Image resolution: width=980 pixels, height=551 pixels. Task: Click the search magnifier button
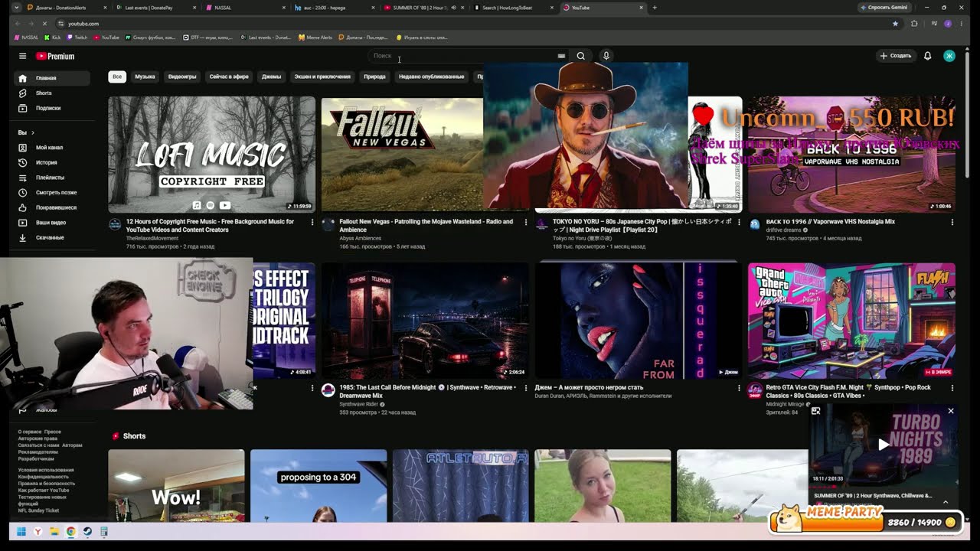pos(581,56)
